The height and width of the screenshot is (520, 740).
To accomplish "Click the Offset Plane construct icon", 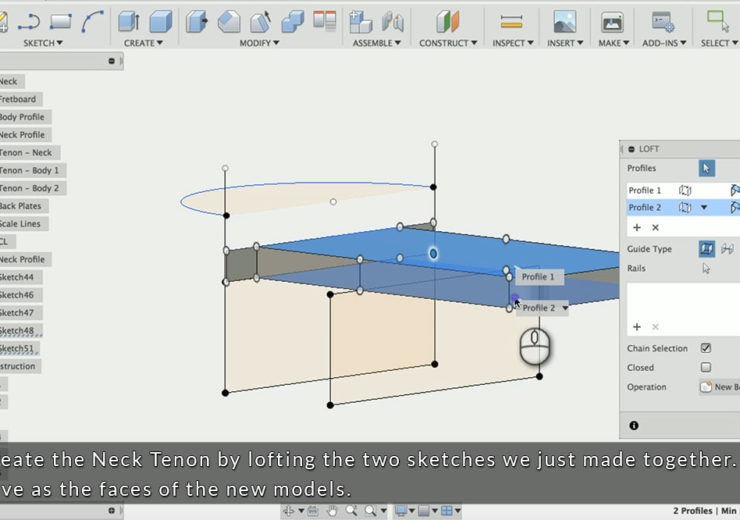I will 448,21.
